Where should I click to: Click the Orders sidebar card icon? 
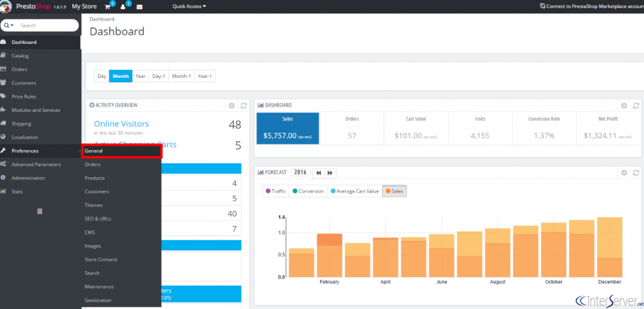click(3, 69)
